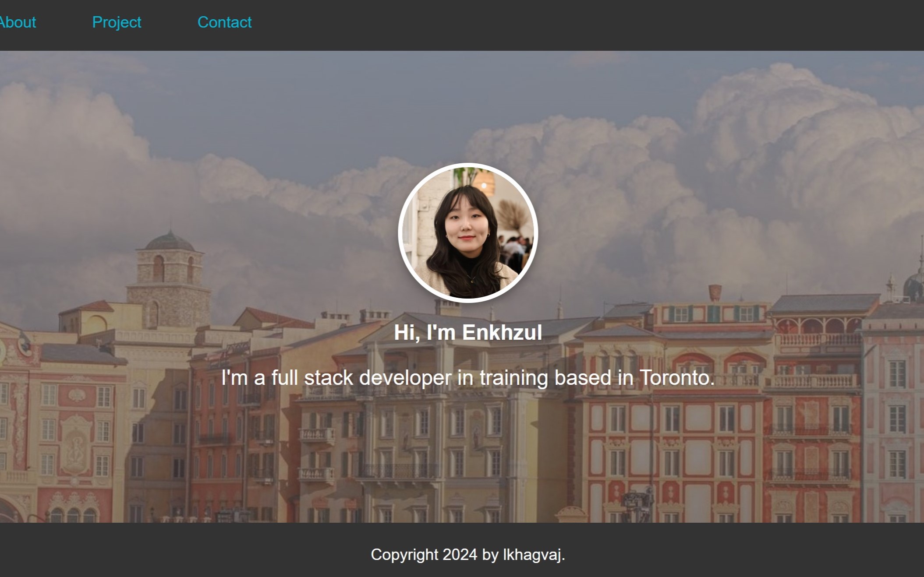Viewport: 924px width, 577px height.
Task: Click the word "Toronto" in the tagline
Action: [674, 377]
